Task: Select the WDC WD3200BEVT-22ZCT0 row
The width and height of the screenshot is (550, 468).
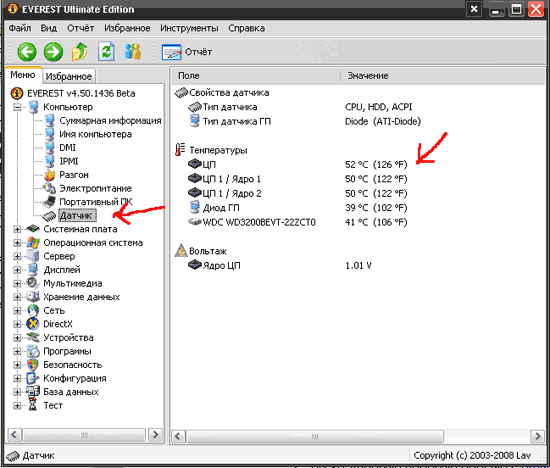Action: coord(252,222)
